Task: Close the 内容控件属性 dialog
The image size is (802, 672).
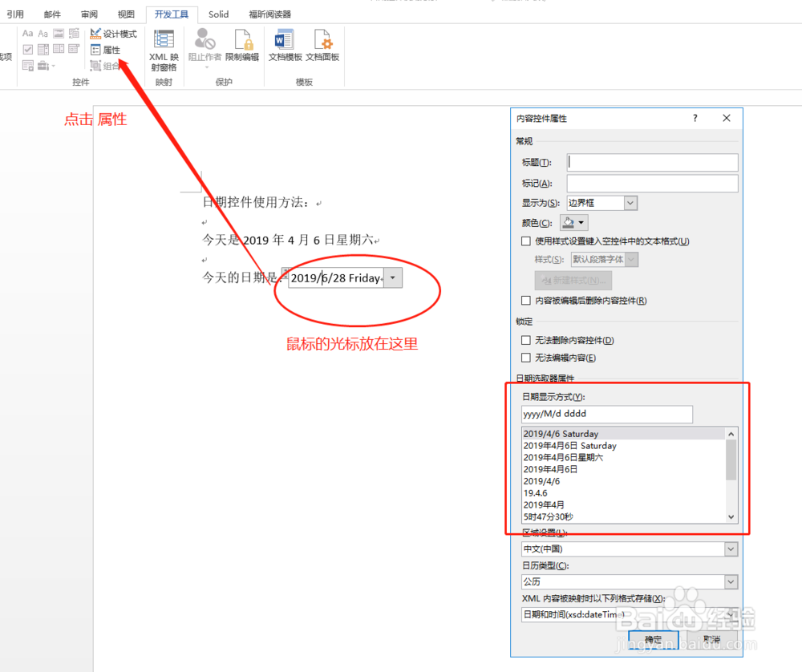Action: (x=727, y=118)
